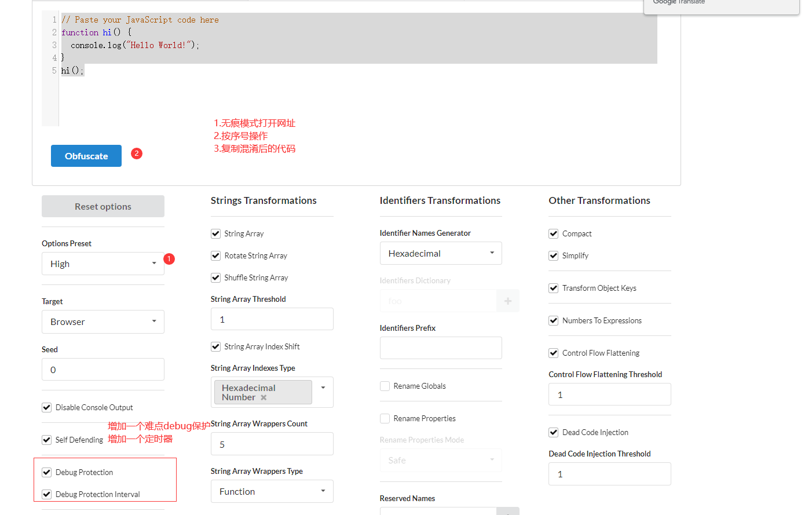812x515 pixels.
Task: Uncheck the String Array checkbox
Action: 216,233
